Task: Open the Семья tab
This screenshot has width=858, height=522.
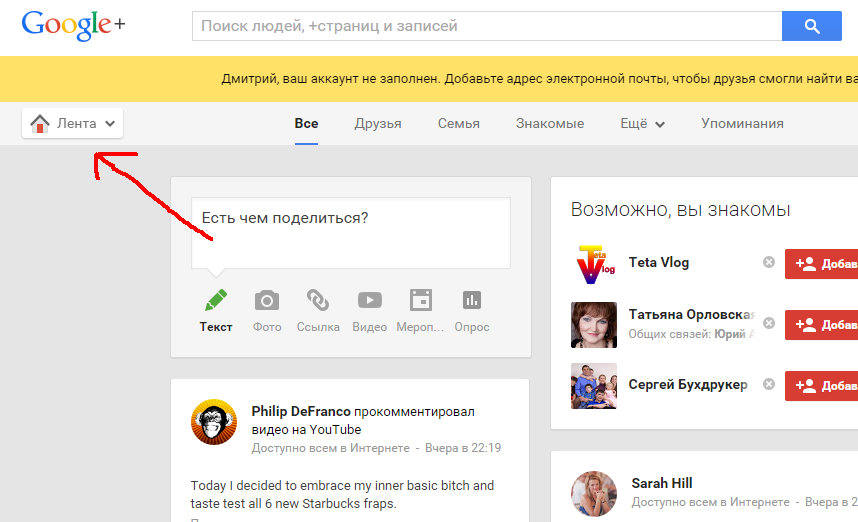Action: pyautogui.click(x=458, y=124)
